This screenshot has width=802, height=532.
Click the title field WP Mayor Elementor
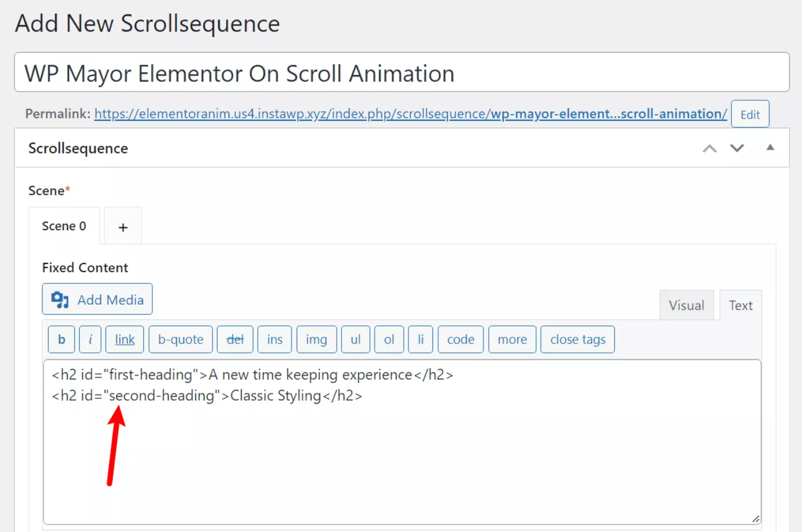(402, 72)
